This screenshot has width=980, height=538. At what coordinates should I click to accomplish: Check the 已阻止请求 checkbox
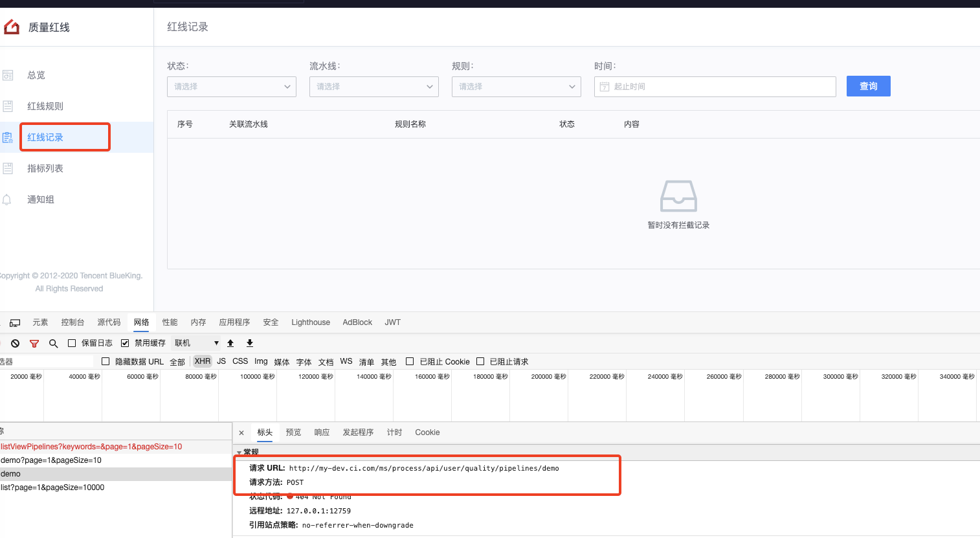pos(480,361)
